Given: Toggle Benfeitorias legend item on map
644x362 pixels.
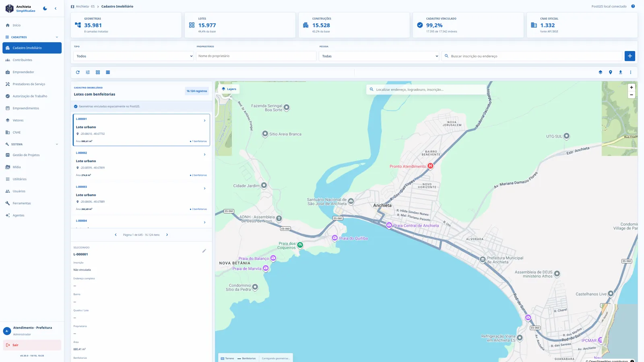Looking at the screenshot, I should pos(246,358).
